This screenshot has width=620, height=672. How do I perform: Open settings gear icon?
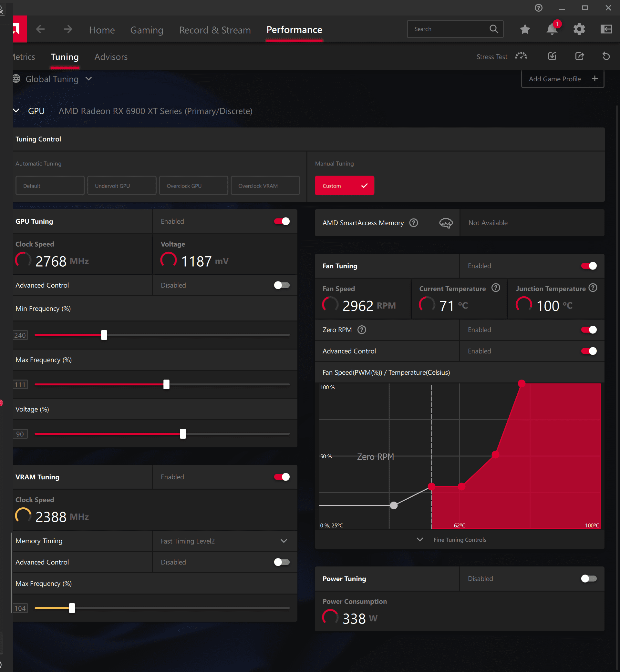[x=579, y=29]
